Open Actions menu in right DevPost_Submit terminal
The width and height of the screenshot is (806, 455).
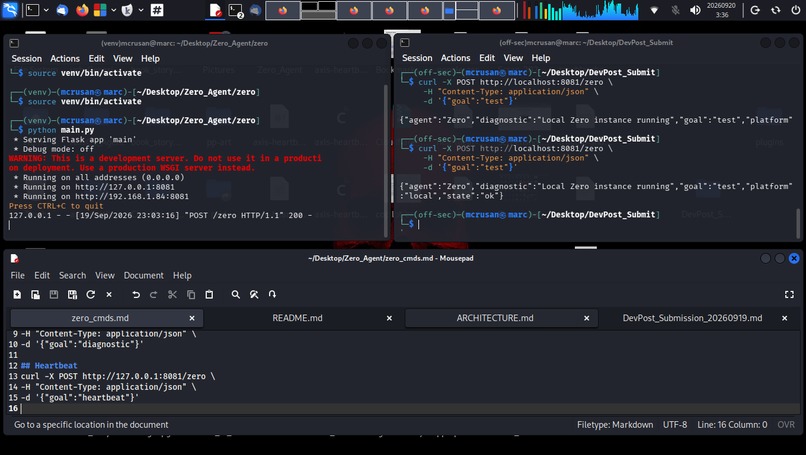tap(455, 58)
